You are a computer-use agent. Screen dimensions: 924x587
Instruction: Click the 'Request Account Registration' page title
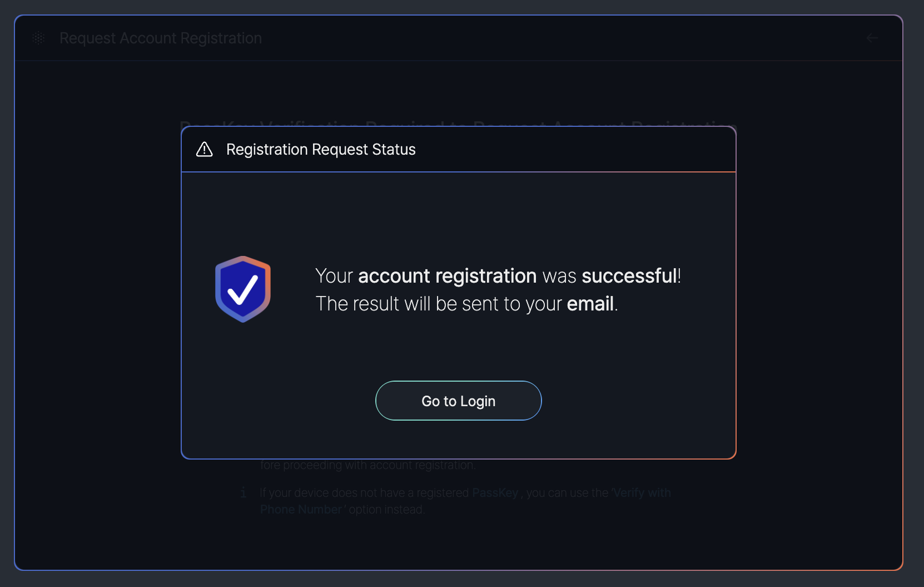pyautogui.click(x=160, y=38)
